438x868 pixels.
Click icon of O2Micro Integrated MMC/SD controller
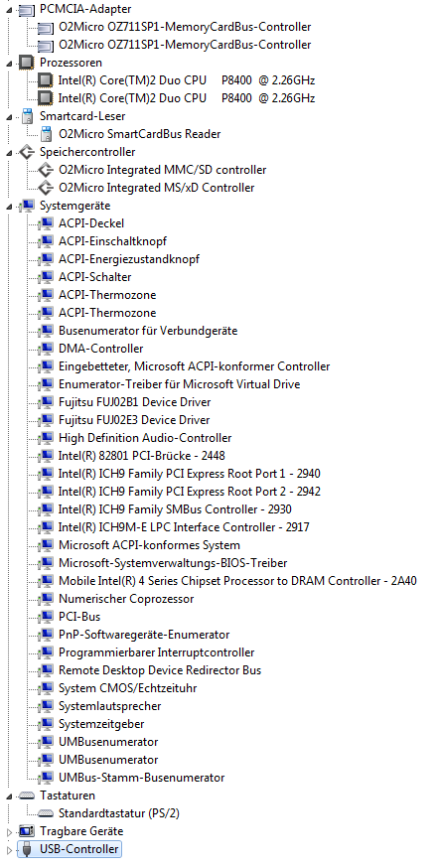(46, 170)
